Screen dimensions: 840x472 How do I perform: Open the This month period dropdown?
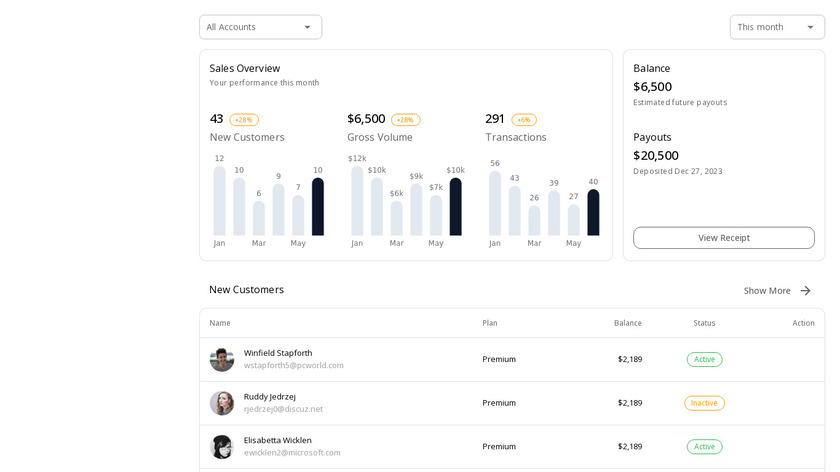coord(777,27)
